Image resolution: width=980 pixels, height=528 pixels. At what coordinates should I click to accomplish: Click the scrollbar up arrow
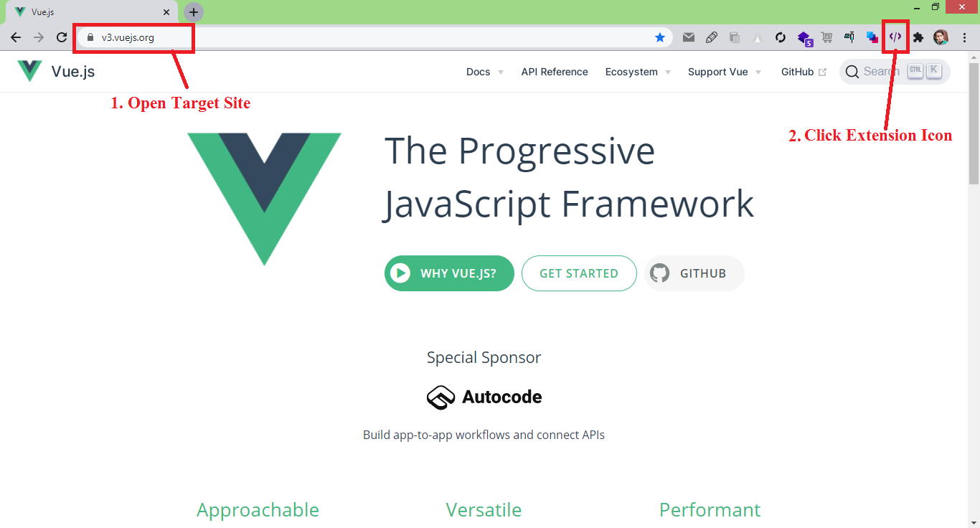(974, 57)
